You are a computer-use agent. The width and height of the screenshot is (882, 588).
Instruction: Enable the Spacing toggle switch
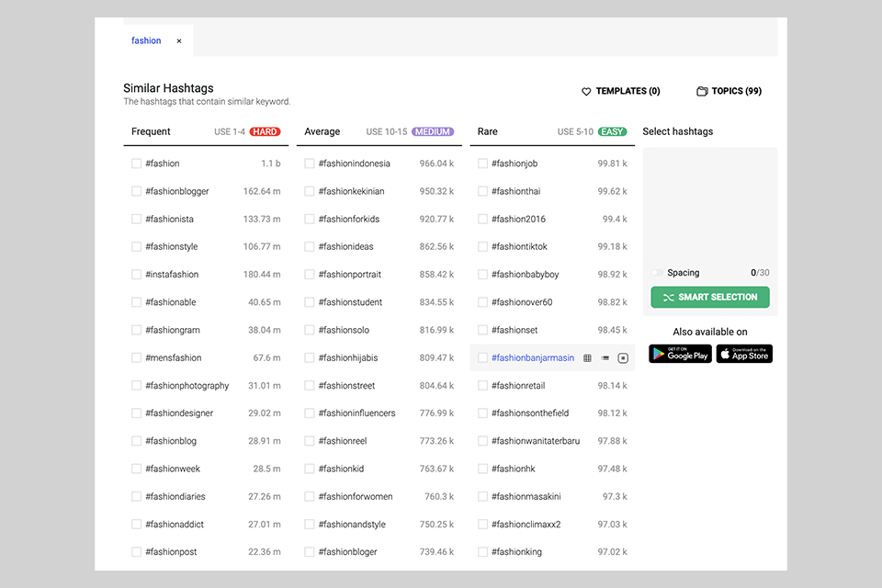coord(657,273)
